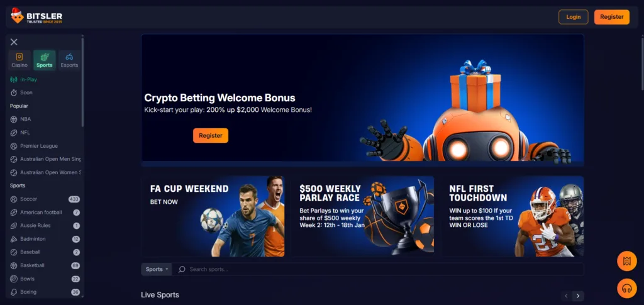Switch to the Esports tab
Screen dimensions: 644x305
pyautogui.click(x=69, y=60)
